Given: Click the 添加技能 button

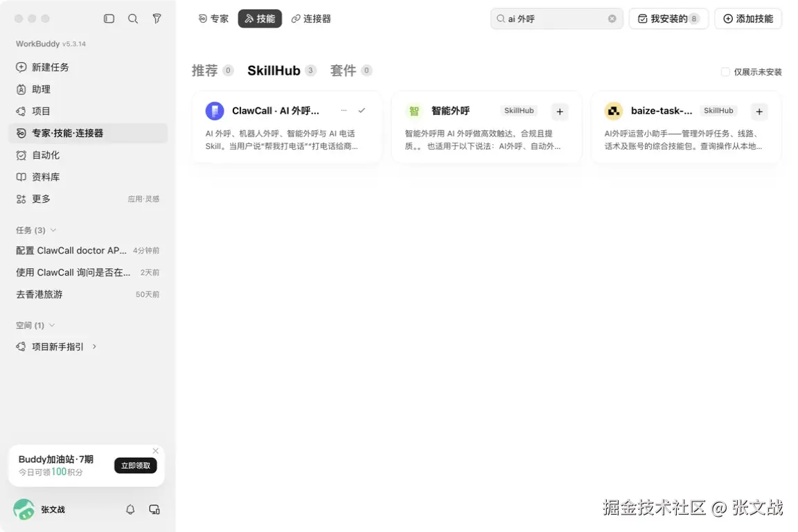Looking at the screenshot, I should [x=747, y=19].
